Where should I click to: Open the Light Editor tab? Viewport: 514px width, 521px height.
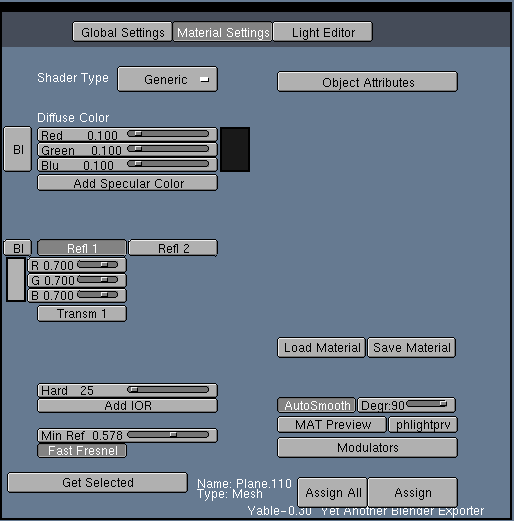coord(322,32)
